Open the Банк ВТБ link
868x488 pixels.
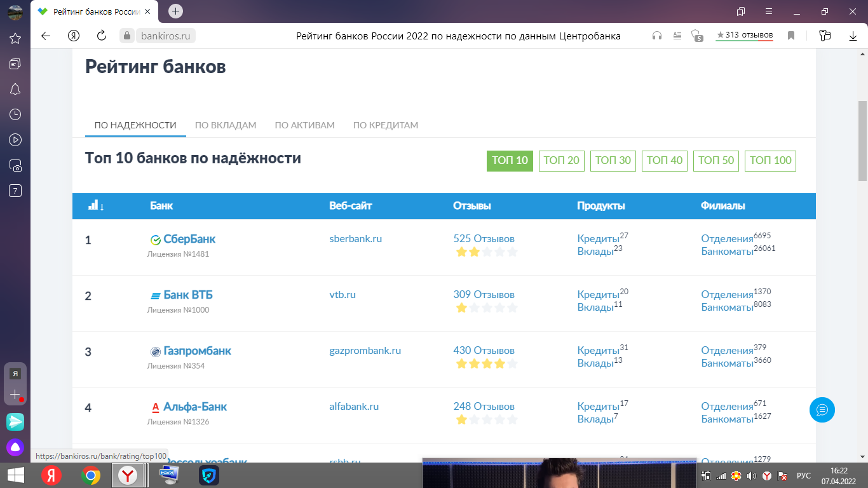188,295
